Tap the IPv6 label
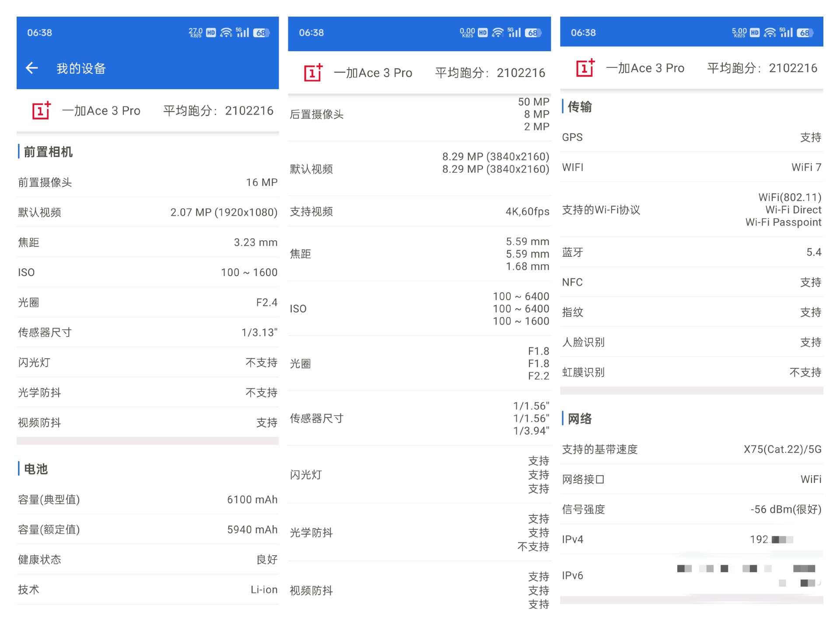This screenshot has height=637, width=840. tap(572, 576)
